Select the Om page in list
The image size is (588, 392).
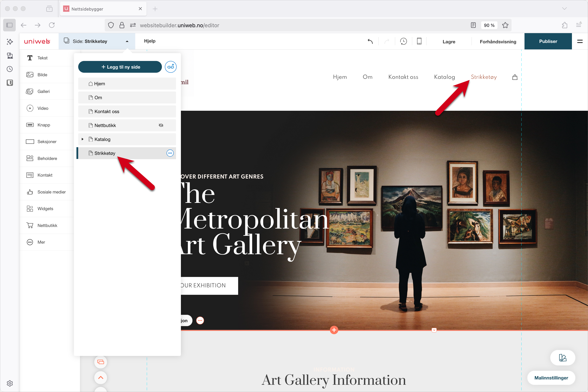(127, 97)
